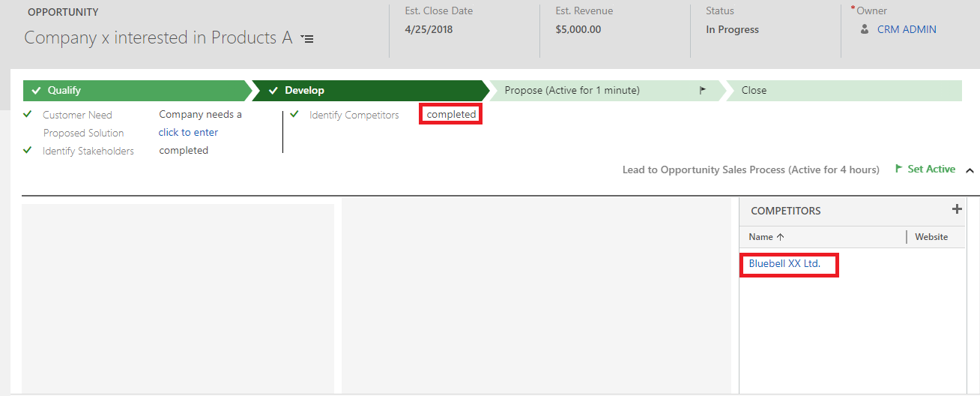Click the Identify Stakeholders label
The image size is (980, 396).
pos(88,151)
